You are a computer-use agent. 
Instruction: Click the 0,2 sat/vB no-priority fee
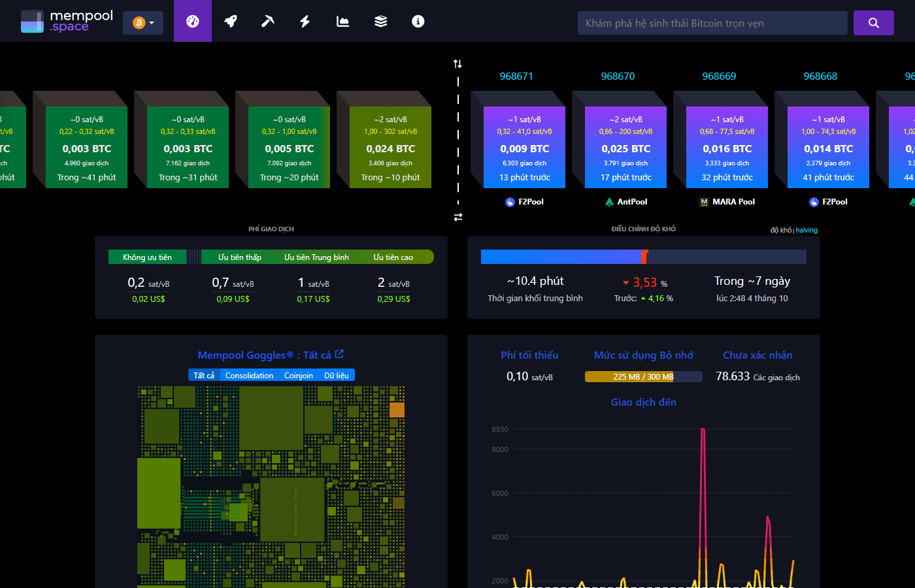point(148,283)
